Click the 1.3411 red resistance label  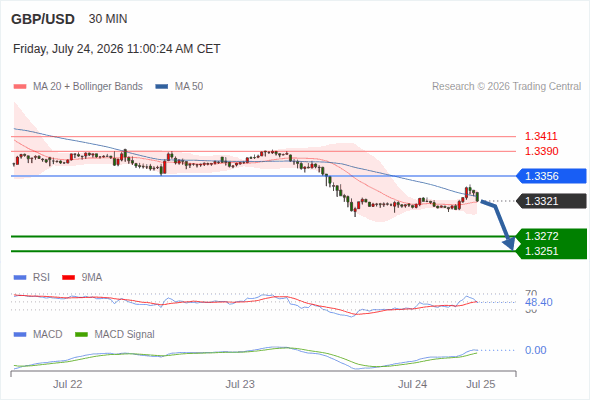[x=541, y=136]
